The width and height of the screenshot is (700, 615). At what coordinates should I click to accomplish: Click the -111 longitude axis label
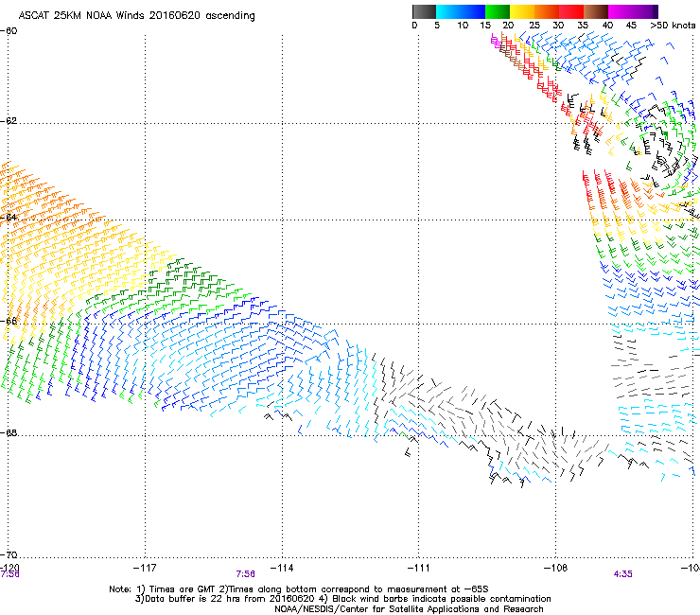click(x=419, y=568)
